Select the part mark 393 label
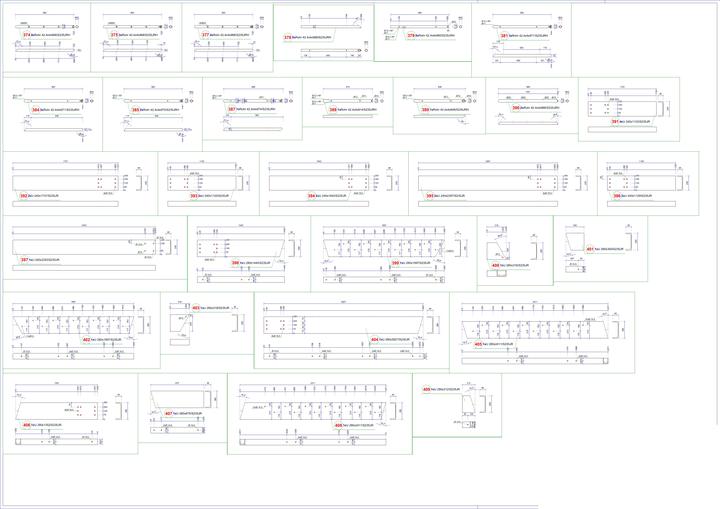 pyautogui.click(x=194, y=196)
